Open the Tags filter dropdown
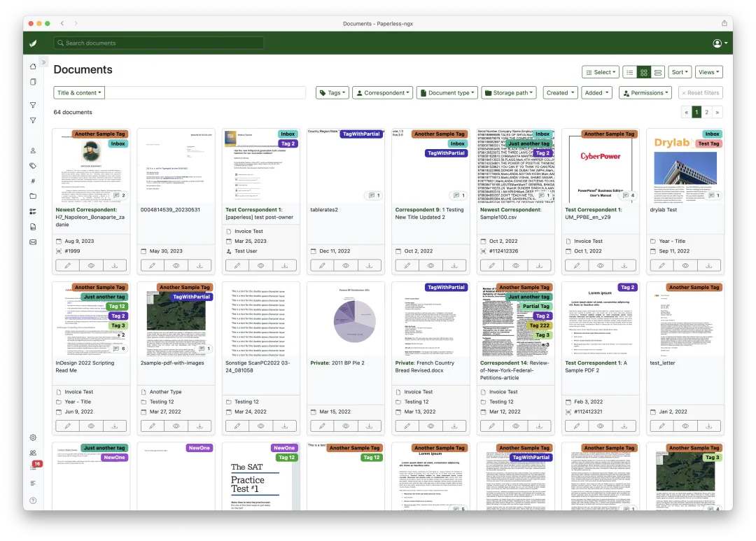The image size is (756, 541). pos(332,92)
